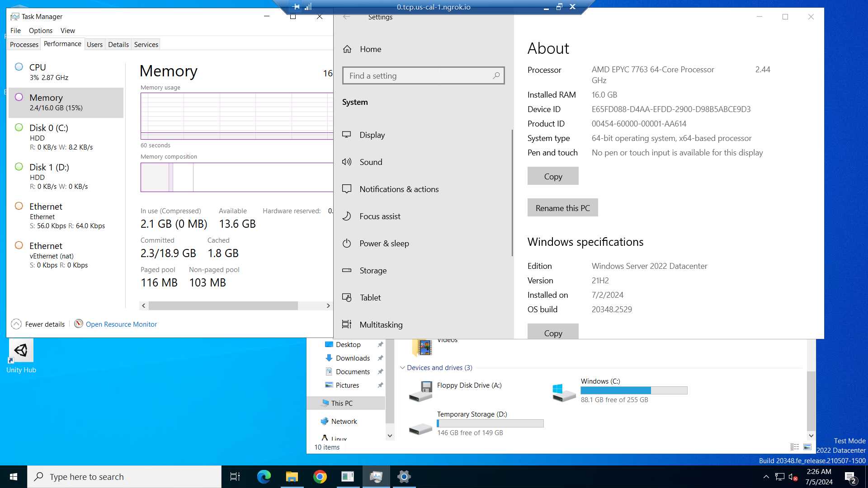Copy Windows specifications
Screen dimensions: 868x488
(x=553, y=332)
